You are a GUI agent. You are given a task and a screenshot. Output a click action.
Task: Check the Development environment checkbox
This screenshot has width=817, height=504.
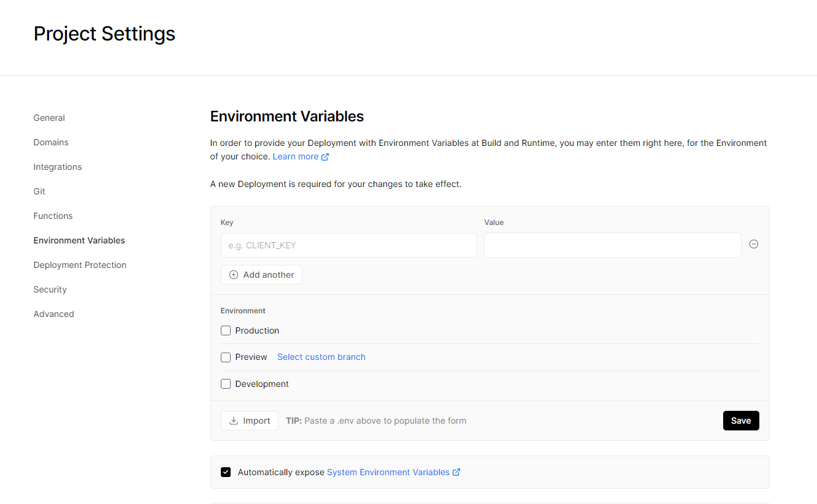pos(226,384)
